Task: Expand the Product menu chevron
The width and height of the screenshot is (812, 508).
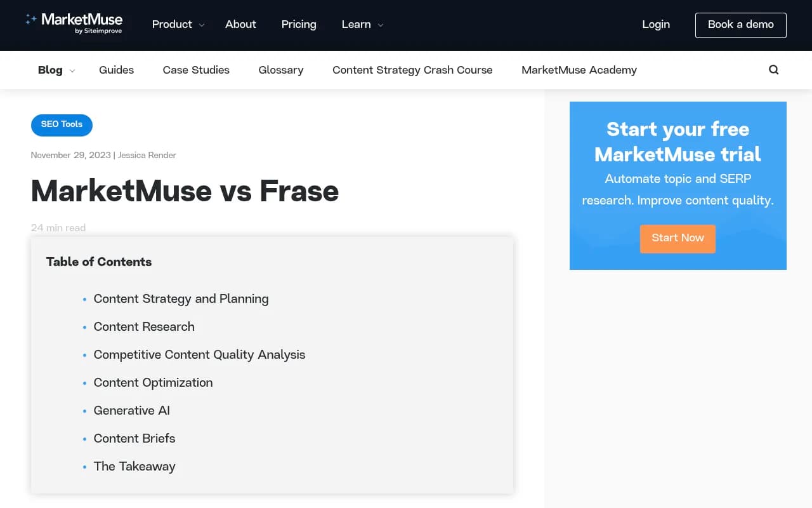Action: [x=202, y=25]
